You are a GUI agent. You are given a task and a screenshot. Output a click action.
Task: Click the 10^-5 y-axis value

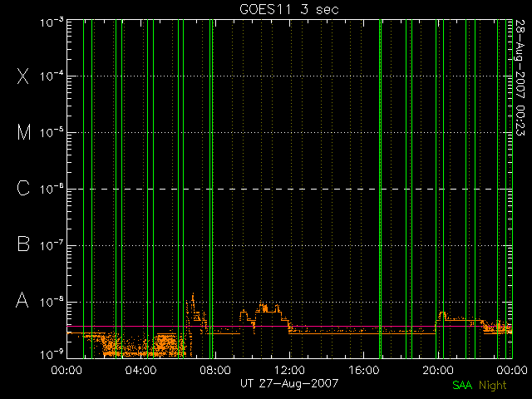coord(52,132)
